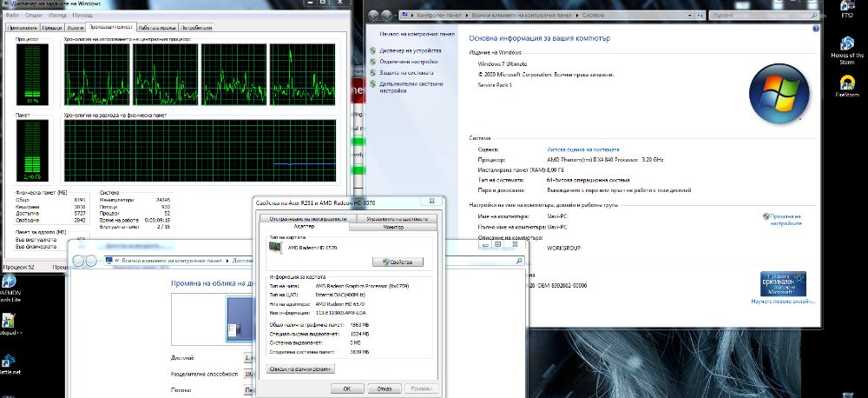Click back arrow in Display window
This screenshot has height=398, width=868.
[78, 261]
